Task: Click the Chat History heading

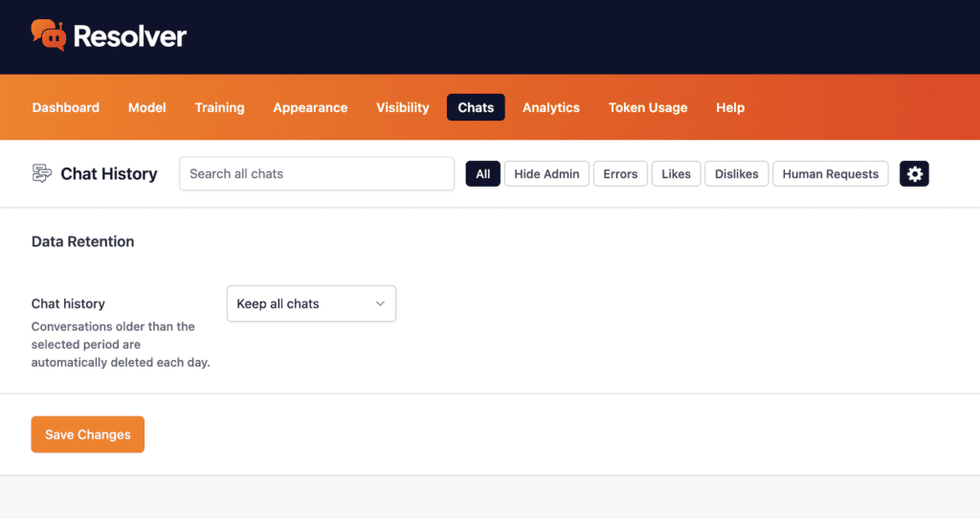Action: tap(109, 174)
